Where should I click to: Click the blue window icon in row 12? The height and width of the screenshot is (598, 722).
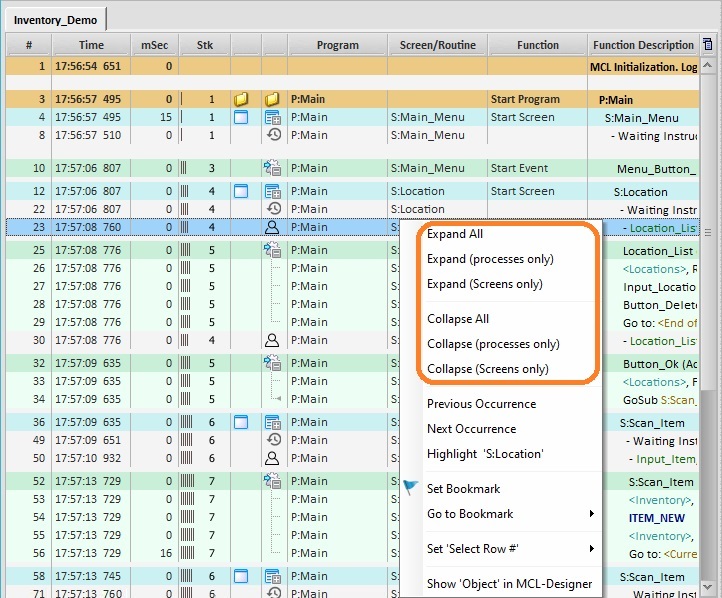[240, 191]
